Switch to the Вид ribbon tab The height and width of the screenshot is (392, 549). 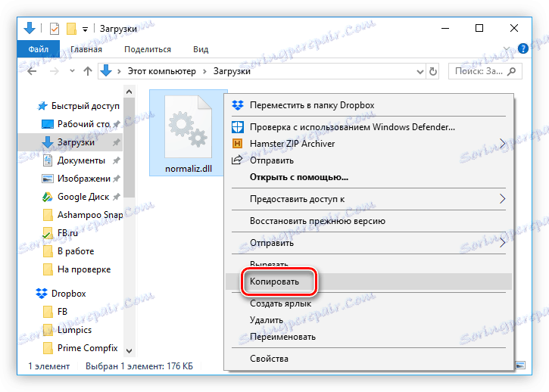coord(201,49)
